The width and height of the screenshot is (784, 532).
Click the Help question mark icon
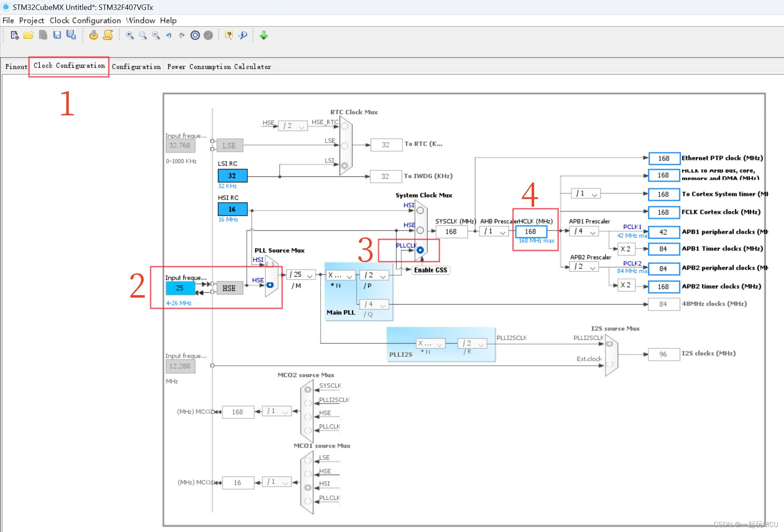click(x=229, y=36)
